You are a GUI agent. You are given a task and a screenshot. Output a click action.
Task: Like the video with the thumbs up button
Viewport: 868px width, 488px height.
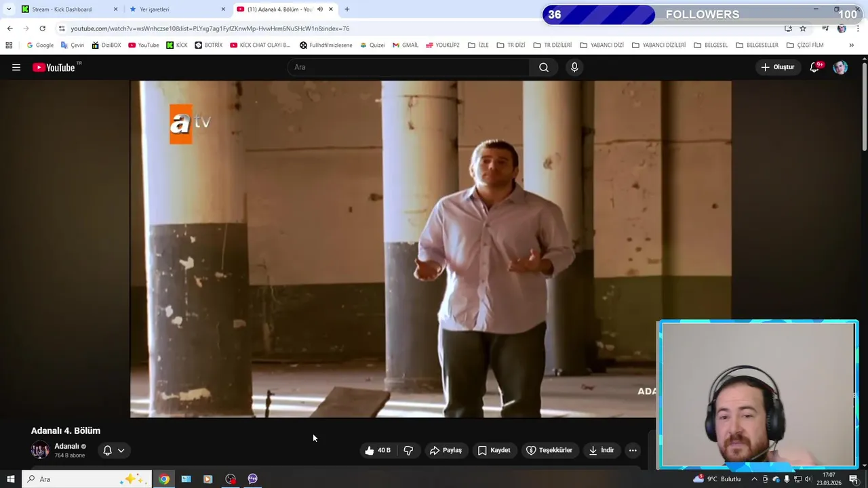377,450
